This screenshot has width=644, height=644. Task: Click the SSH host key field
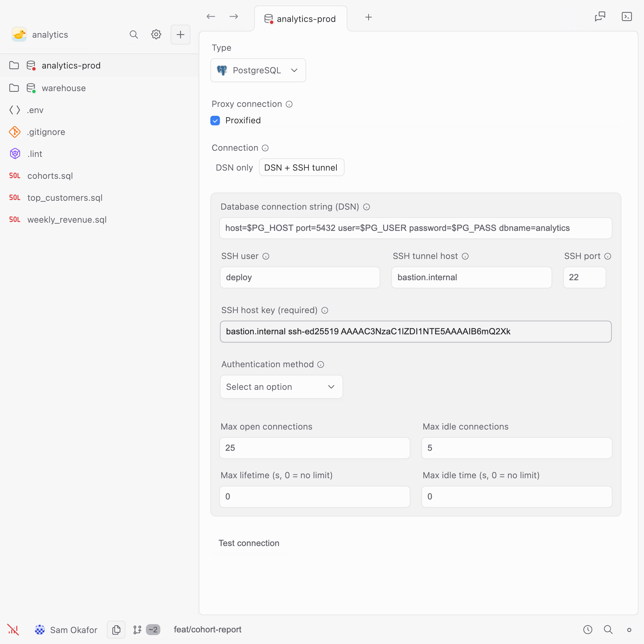pos(416,332)
